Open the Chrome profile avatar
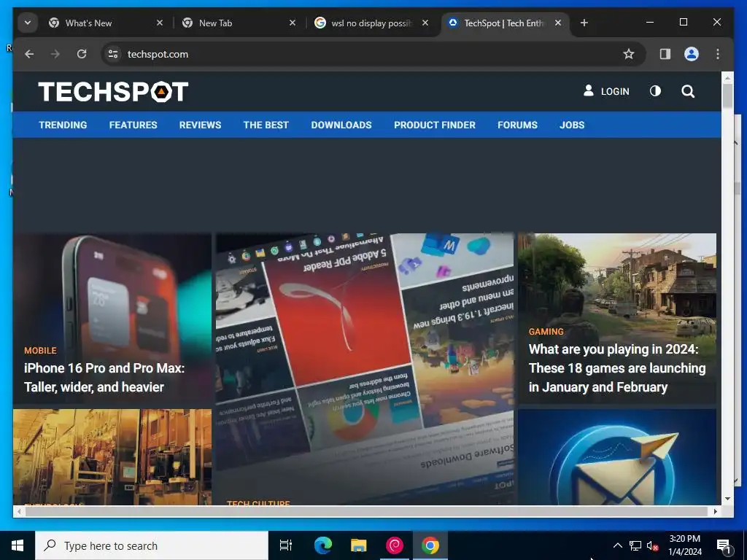747x560 pixels. point(692,54)
